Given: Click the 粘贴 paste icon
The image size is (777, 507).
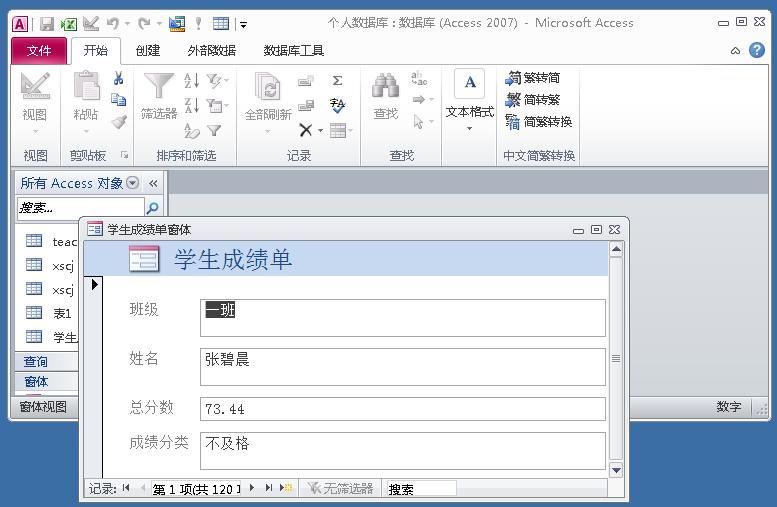Looking at the screenshot, I should point(86,85).
